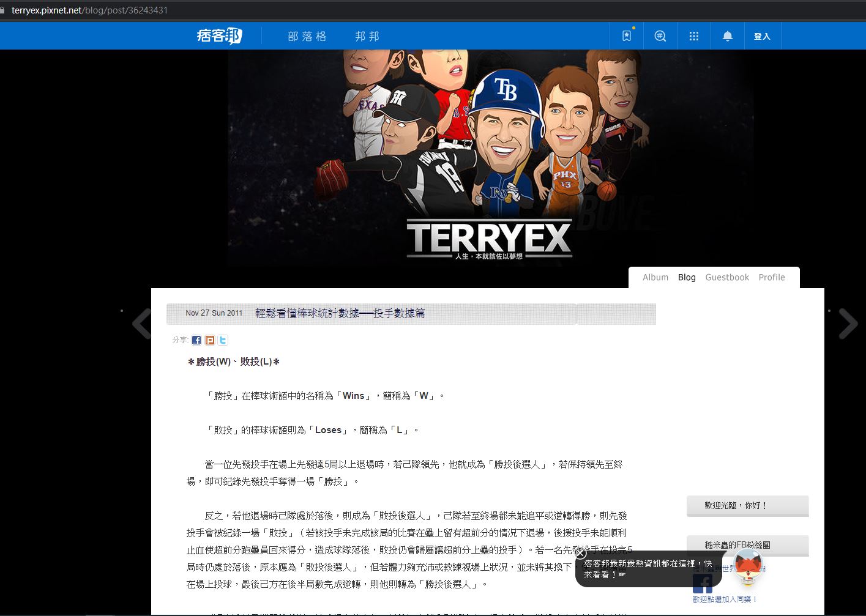Open the 部落格 menu item
The image size is (866, 616).
tap(307, 37)
